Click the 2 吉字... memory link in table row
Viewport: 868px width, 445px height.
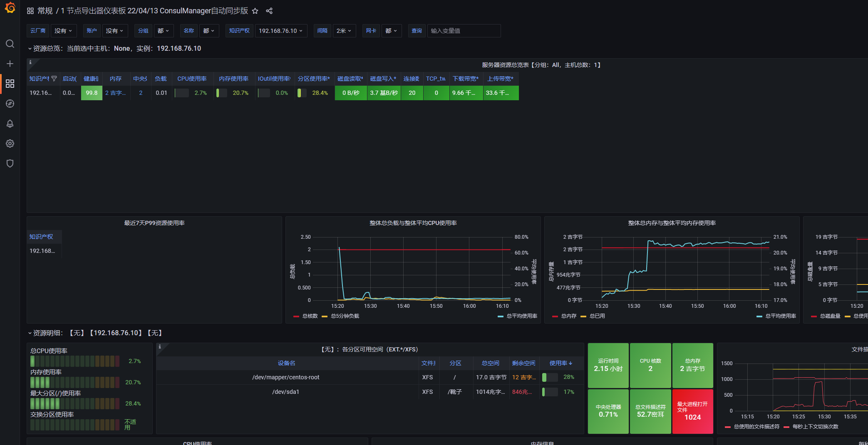[x=115, y=93]
